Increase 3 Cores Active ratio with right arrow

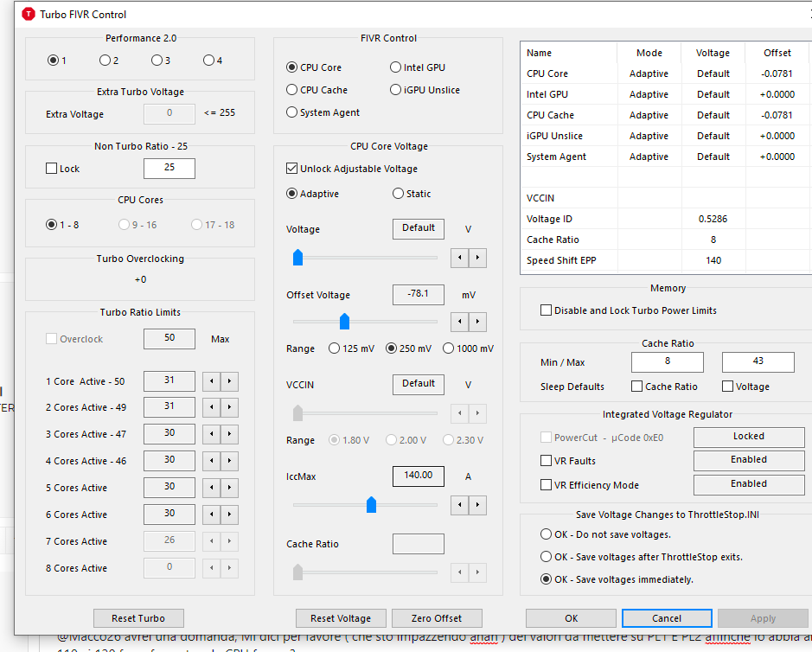coord(229,434)
